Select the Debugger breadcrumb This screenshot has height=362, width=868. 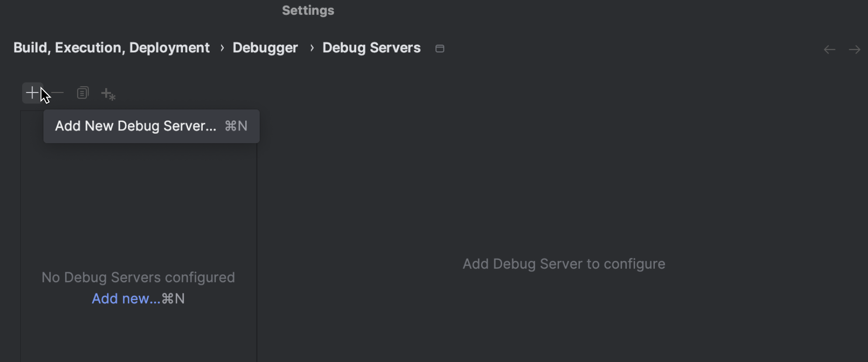pyautogui.click(x=265, y=47)
